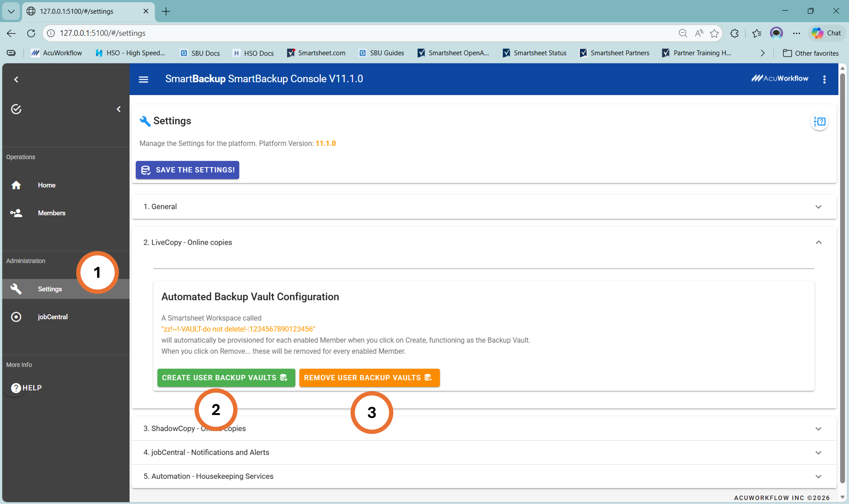Click the browser address bar URL
The width and height of the screenshot is (849, 504).
[x=103, y=33]
